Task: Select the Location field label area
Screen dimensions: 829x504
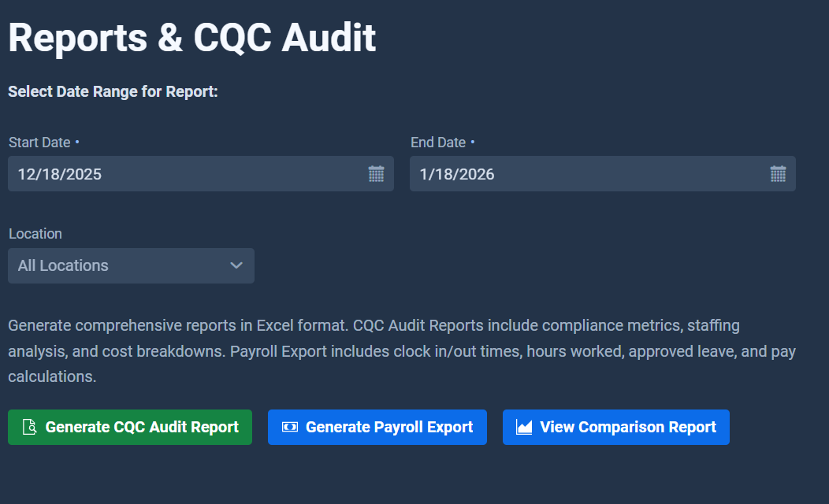Action: [x=35, y=234]
